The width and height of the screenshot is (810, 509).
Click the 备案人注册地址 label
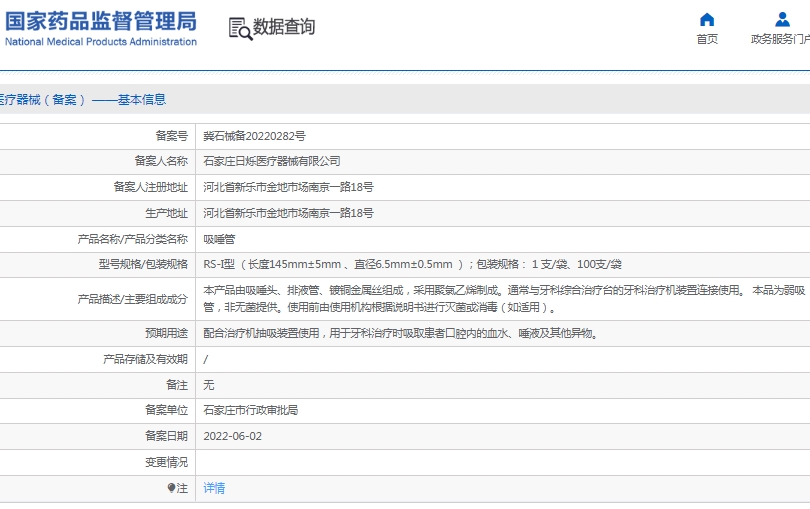pos(151,187)
